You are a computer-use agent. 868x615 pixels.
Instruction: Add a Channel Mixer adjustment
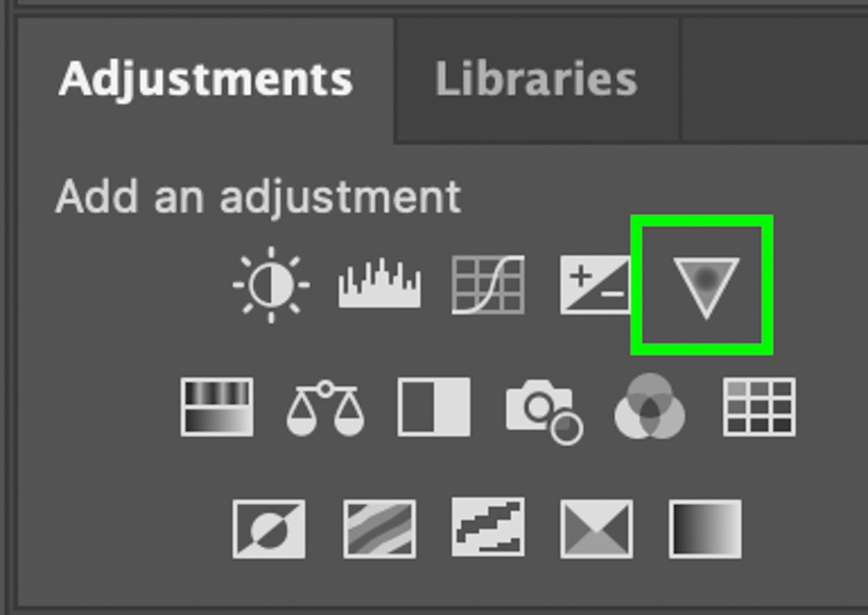point(650,407)
